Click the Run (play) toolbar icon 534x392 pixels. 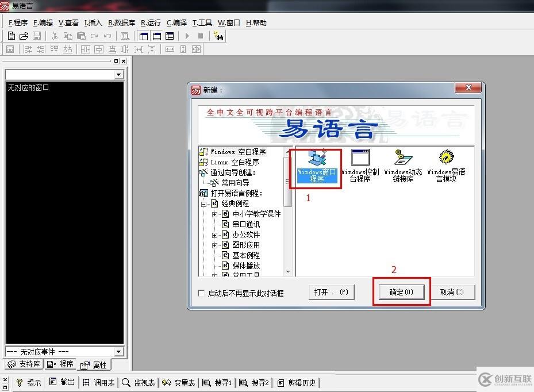(x=189, y=36)
